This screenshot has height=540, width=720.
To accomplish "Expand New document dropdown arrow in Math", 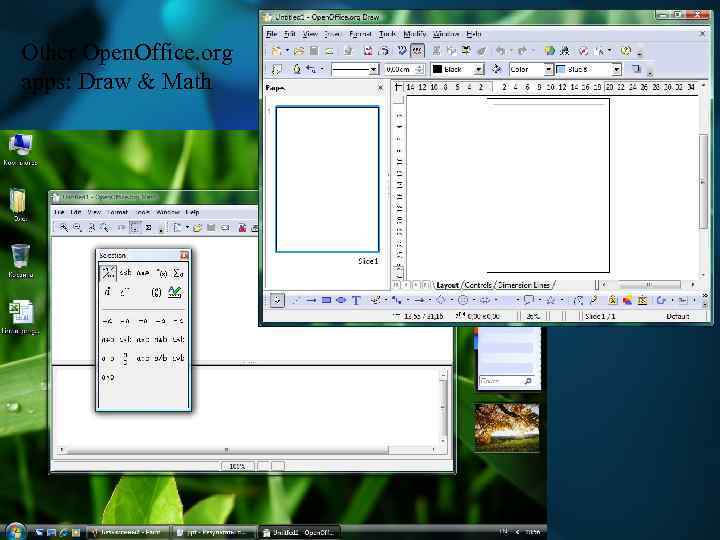I will click(187, 227).
